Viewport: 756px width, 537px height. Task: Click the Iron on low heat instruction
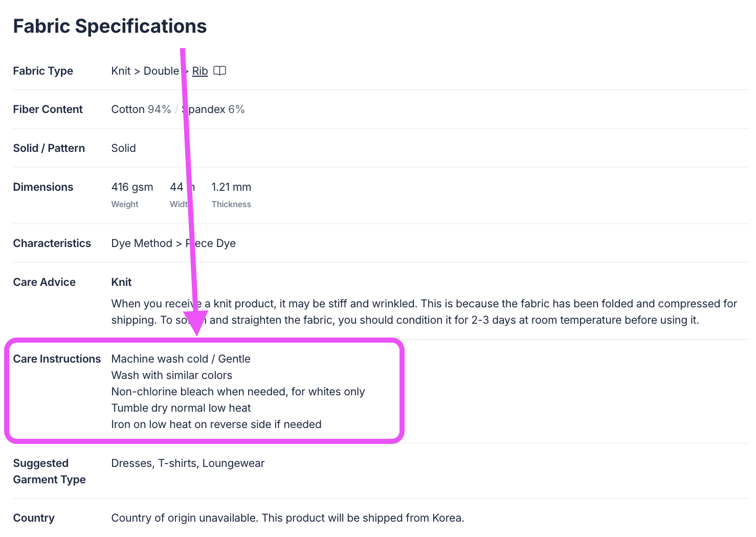[x=216, y=424]
